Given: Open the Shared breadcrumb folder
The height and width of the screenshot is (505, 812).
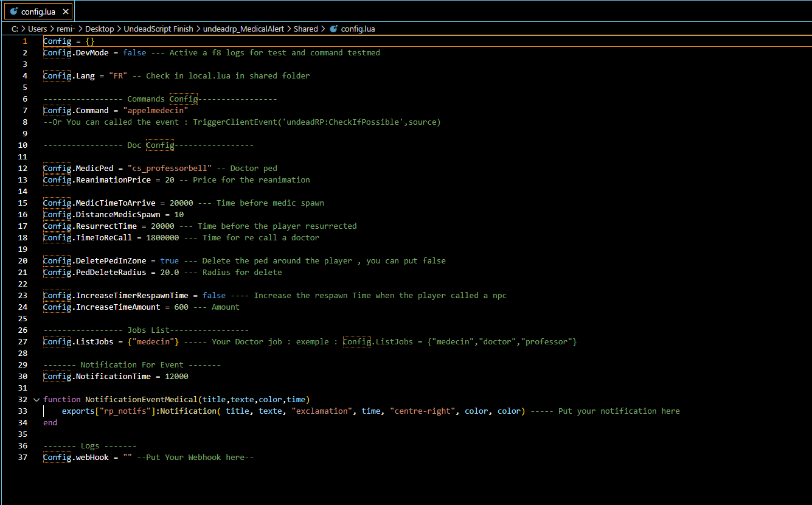Looking at the screenshot, I should click(x=305, y=29).
